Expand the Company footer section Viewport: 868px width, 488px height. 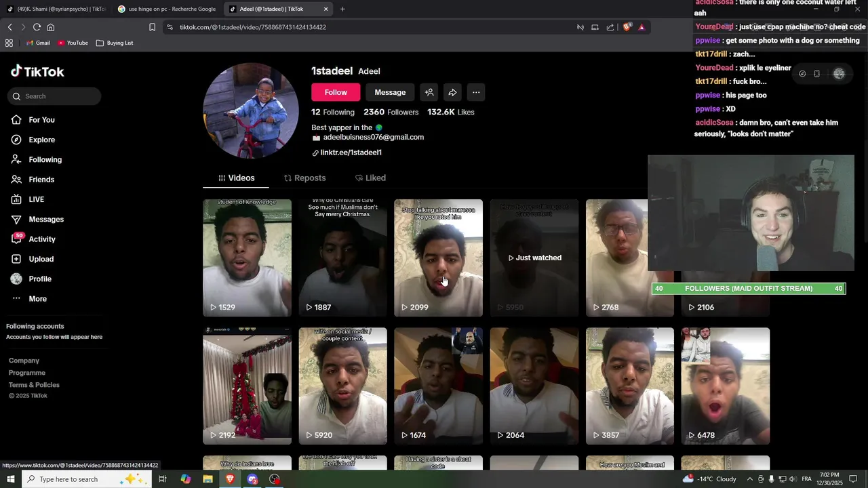pos(24,361)
